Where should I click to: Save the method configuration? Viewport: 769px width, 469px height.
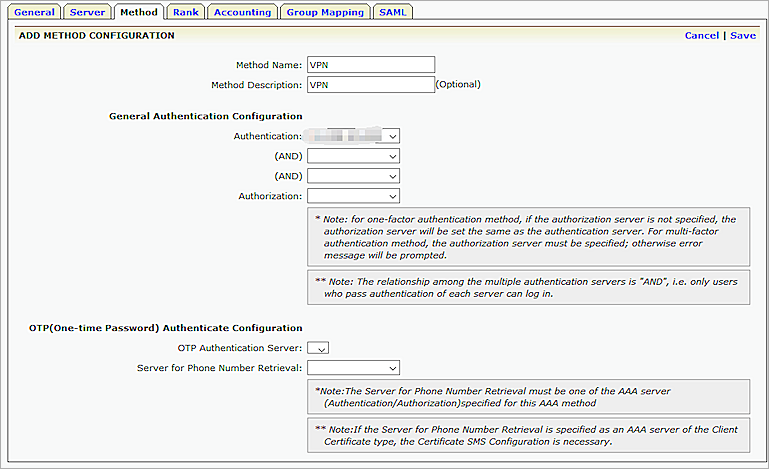[x=742, y=35]
